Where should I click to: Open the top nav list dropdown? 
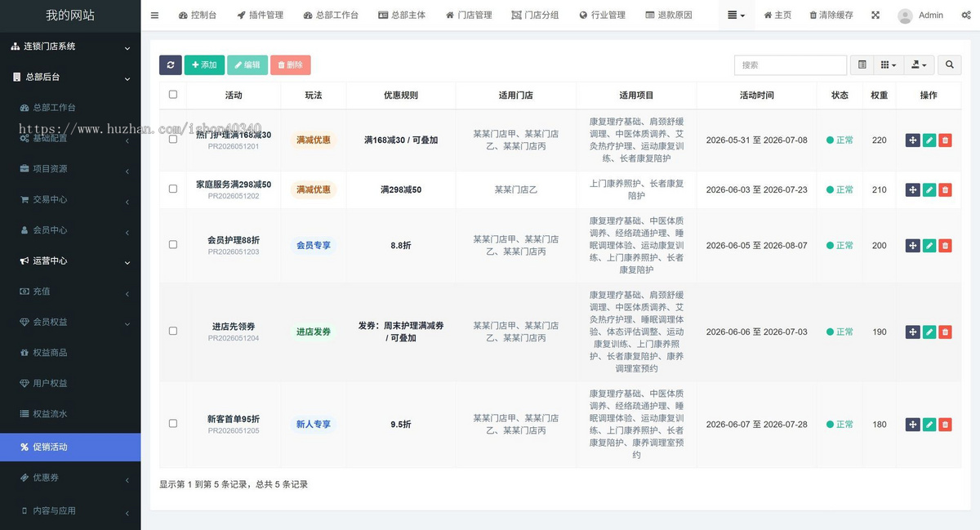pos(737,15)
